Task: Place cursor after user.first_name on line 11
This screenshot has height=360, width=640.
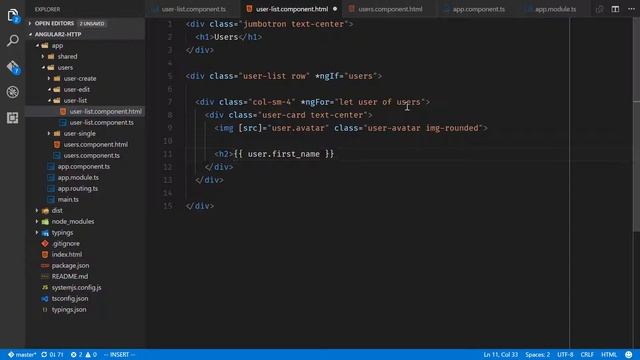Action: click(x=320, y=154)
